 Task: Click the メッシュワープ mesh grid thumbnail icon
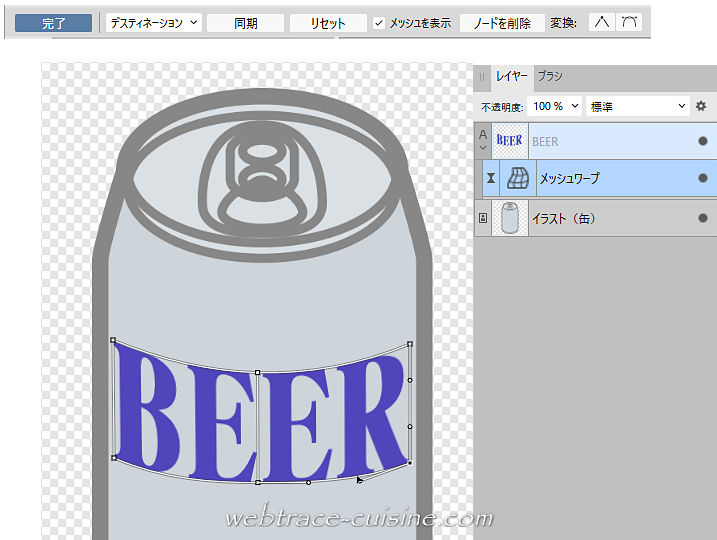click(518, 178)
